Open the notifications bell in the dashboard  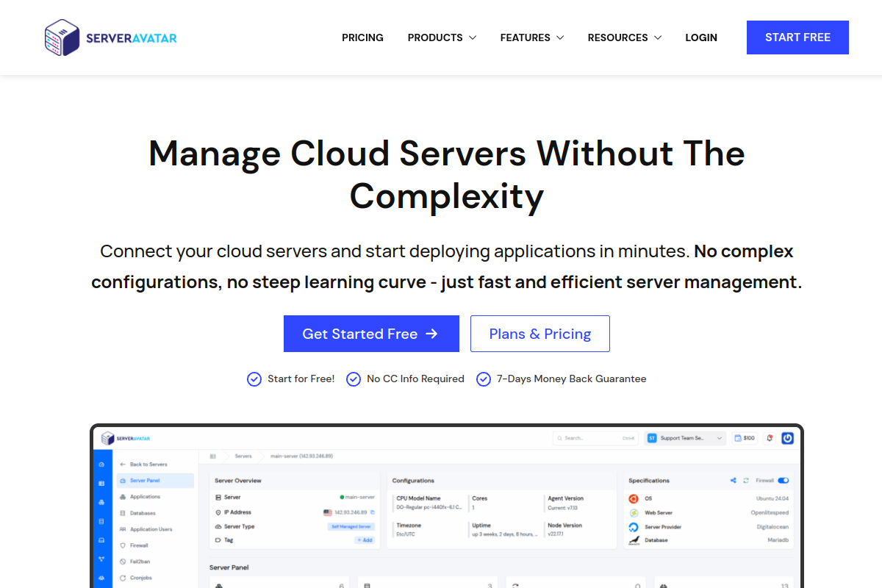pos(770,438)
